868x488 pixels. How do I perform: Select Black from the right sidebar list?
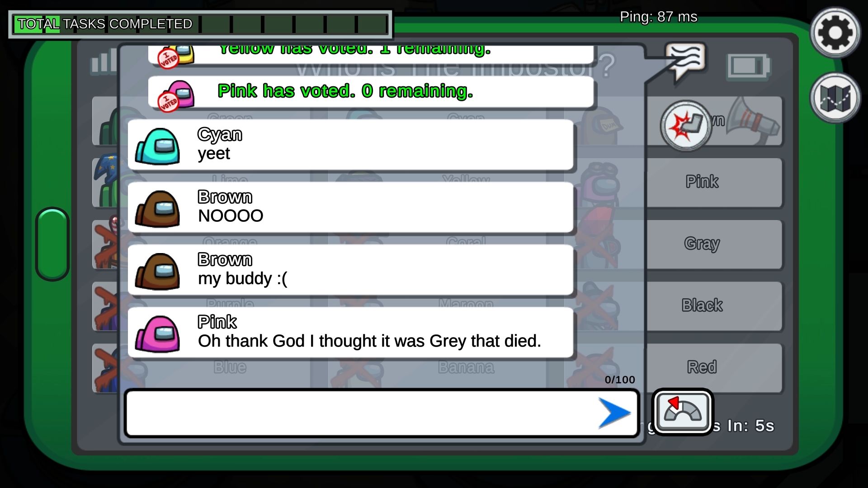(702, 305)
